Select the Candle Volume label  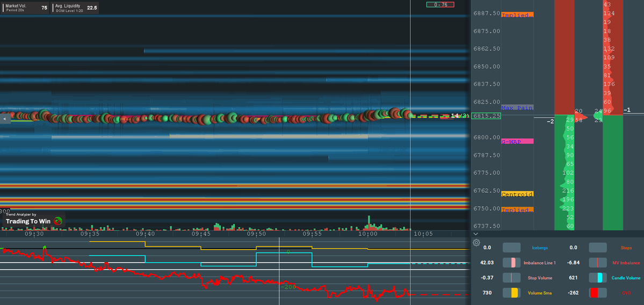tap(626, 278)
